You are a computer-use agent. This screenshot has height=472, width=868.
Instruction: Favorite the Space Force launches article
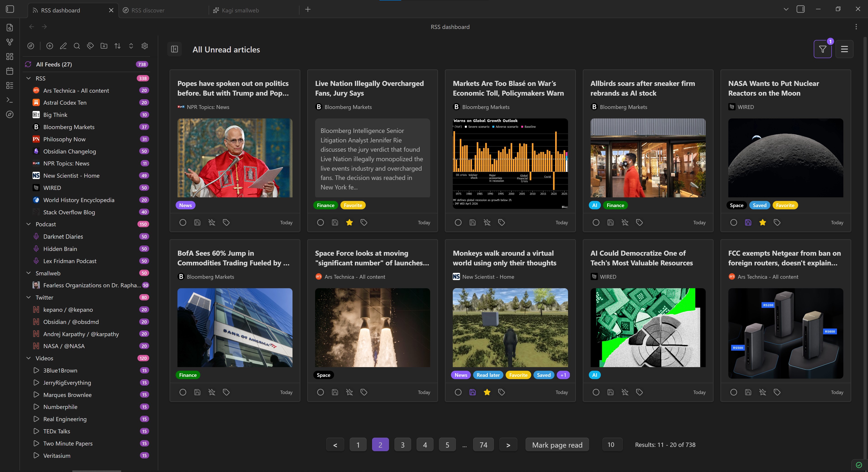coord(349,392)
